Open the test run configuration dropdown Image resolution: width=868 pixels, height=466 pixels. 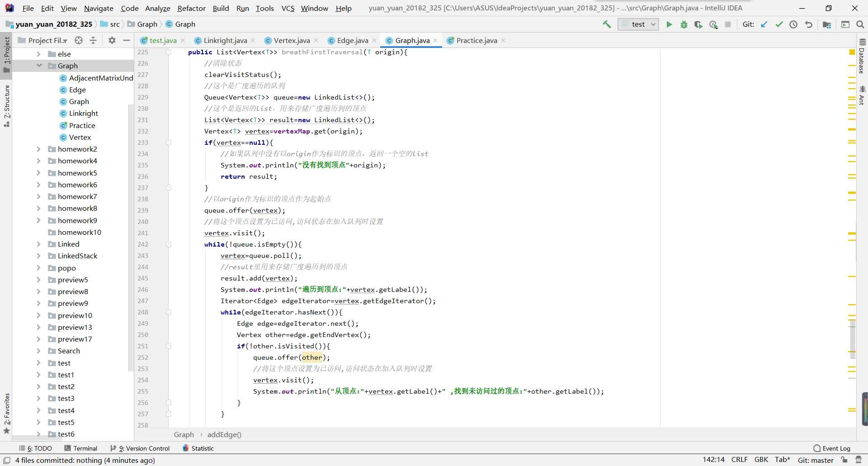tap(638, 24)
